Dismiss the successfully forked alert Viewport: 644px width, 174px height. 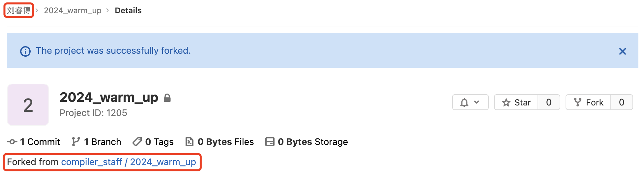pyautogui.click(x=622, y=51)
